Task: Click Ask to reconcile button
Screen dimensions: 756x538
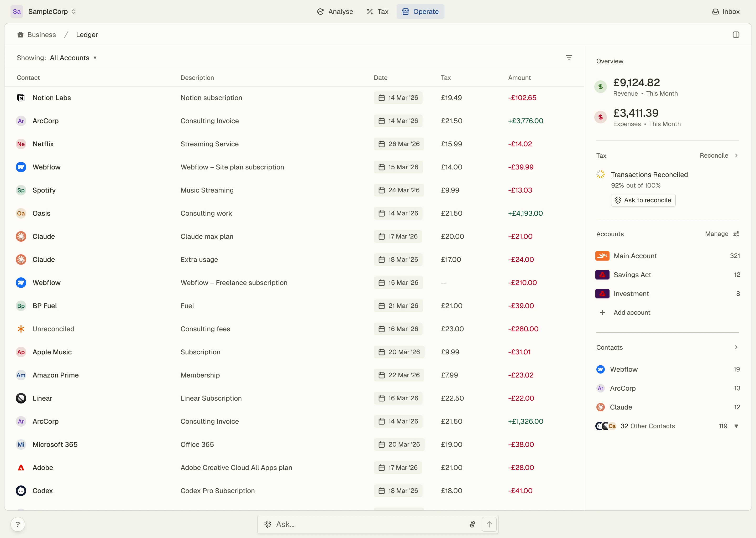Action: click(x=643, y=200)
